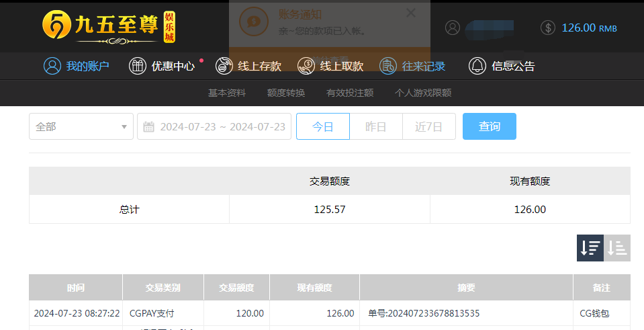Viewport: 644px width, 330px height.
Task: Sort records in ascending order
Action: 617,248
